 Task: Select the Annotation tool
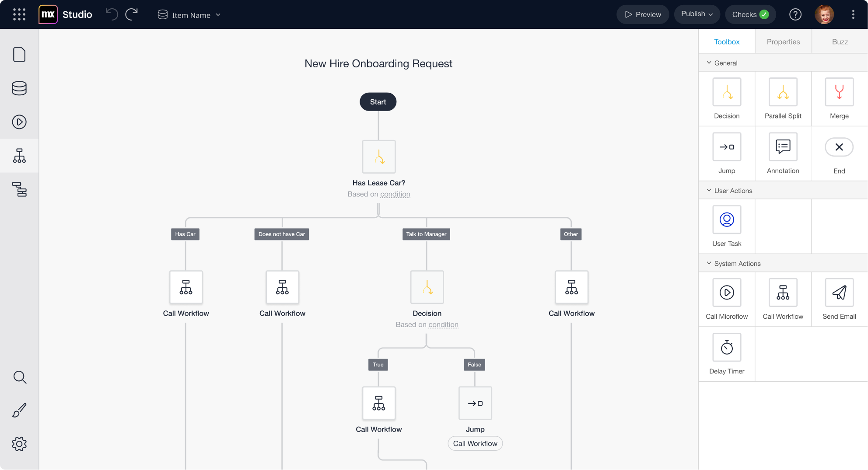[x=783, y=153]
